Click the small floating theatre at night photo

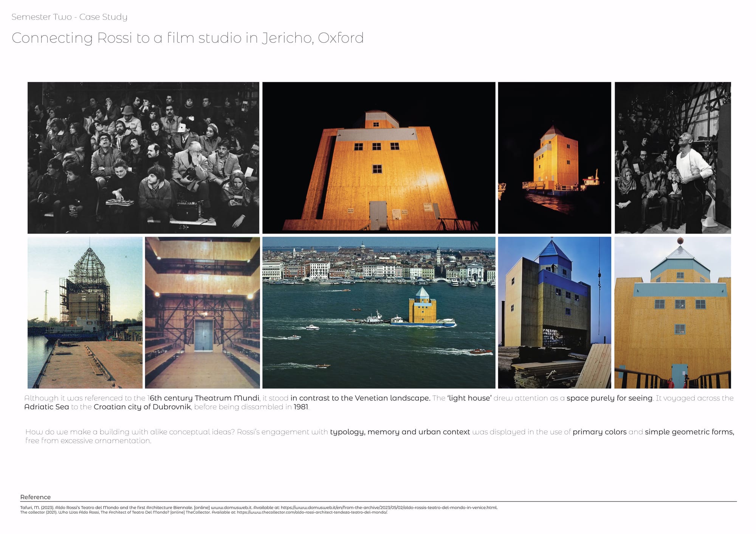click(554, 158)
